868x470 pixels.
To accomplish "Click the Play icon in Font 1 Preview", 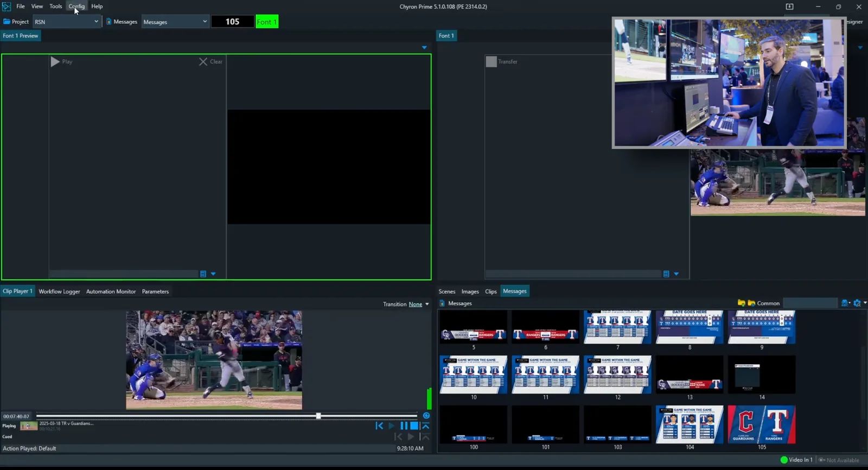I will (x=55, y=62).
